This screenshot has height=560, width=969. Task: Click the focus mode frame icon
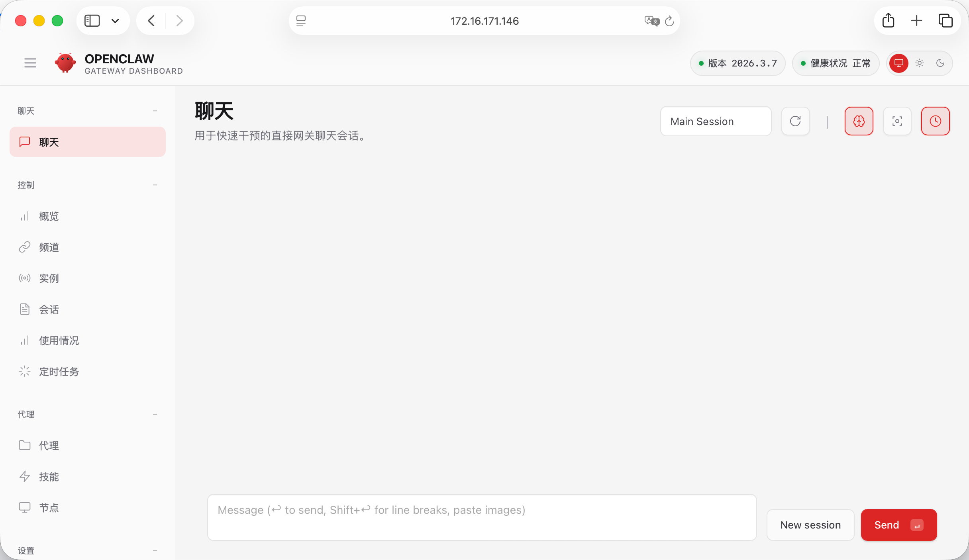(897, 121)
